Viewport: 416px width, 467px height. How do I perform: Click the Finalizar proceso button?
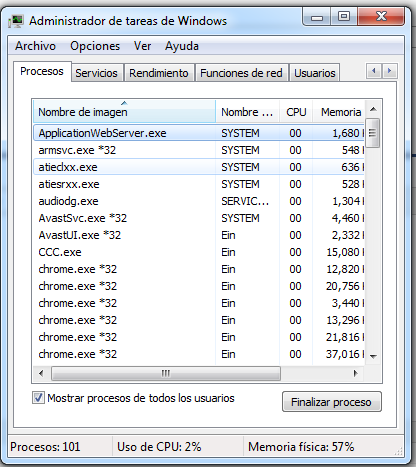pos(332,402)
